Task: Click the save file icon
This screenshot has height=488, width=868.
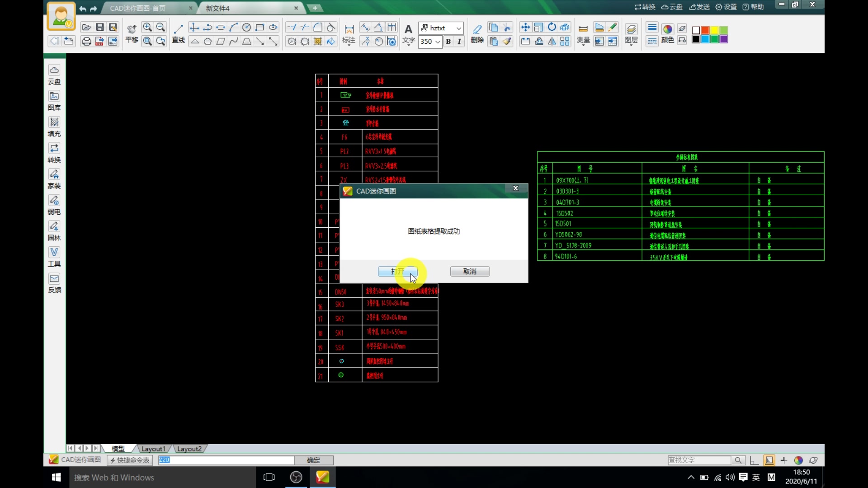Action: coord(100,28)
